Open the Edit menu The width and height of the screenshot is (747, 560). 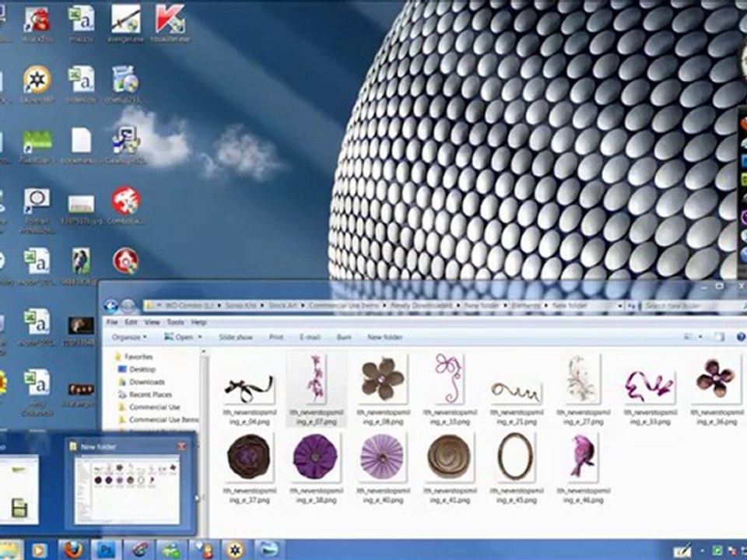(x=131, y=322)
